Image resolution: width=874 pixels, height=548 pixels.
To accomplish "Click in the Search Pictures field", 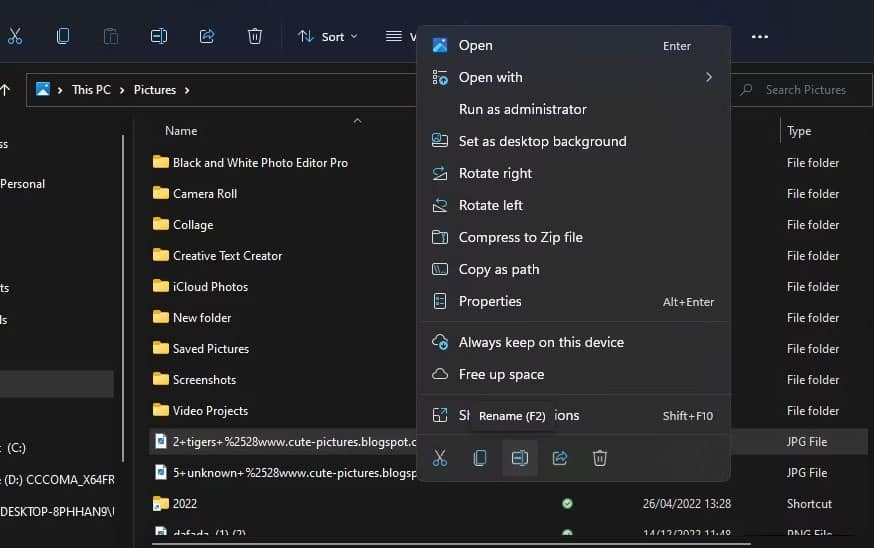I will (805, 90).
